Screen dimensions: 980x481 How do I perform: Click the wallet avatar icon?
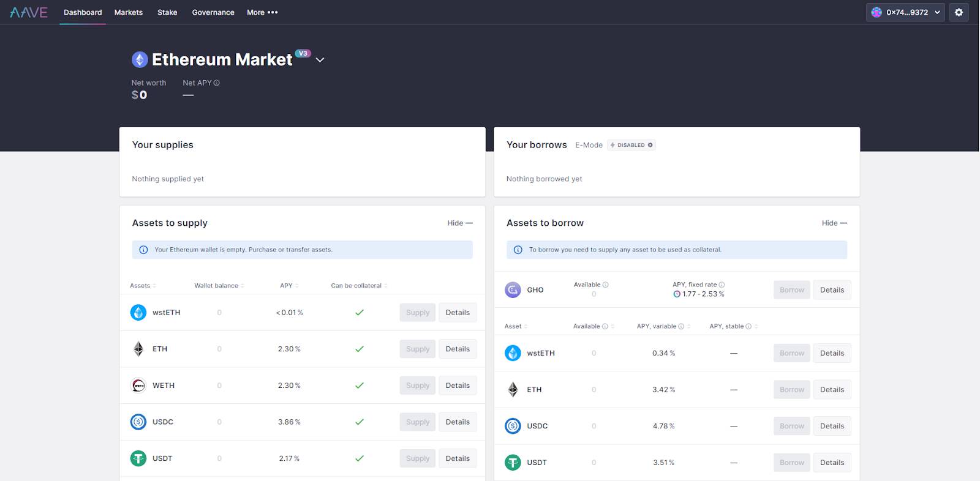pyautogui.click(x=876, y=12)
